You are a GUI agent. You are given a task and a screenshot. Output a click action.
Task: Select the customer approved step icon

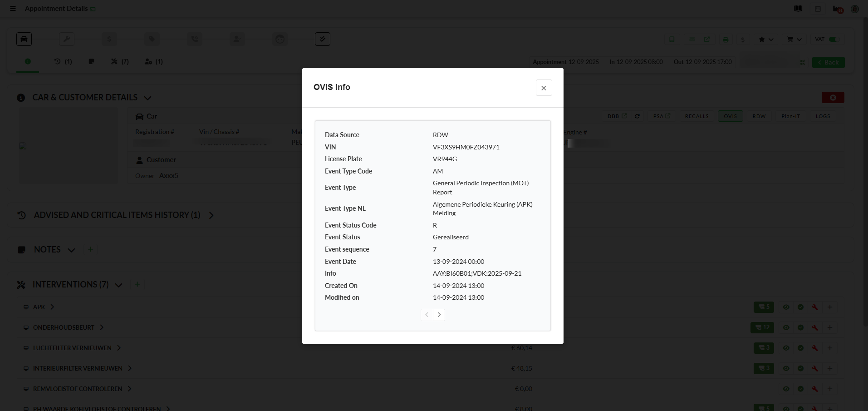[237, 39]
